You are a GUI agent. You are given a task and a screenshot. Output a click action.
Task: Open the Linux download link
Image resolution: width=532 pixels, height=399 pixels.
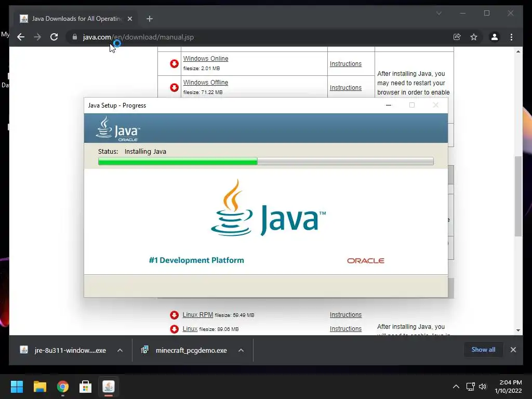coord(190,329)
